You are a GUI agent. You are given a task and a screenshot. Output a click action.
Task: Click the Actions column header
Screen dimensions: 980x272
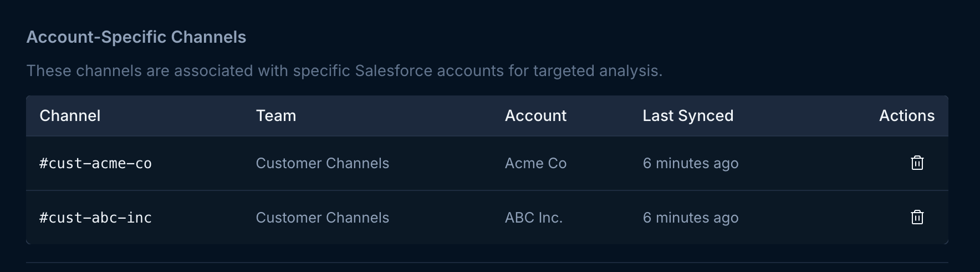(907, 115)
